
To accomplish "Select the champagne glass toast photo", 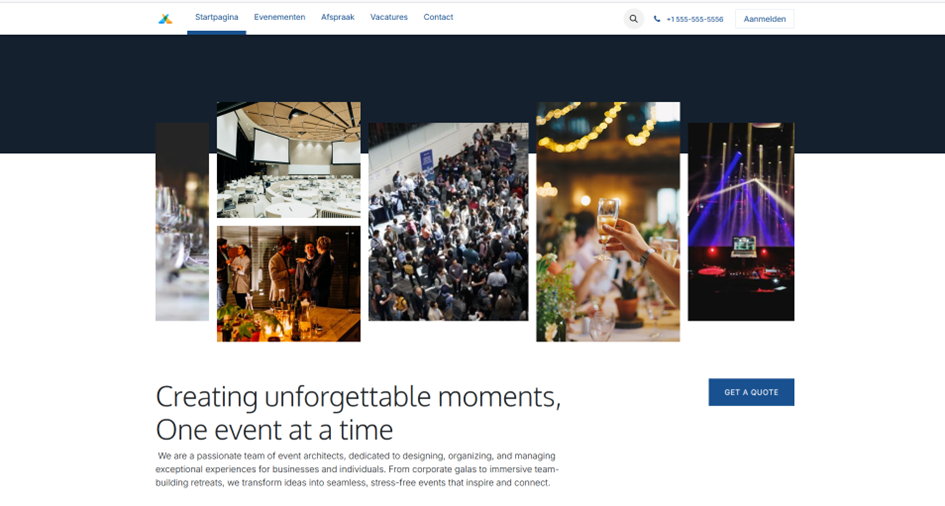I will (x=608, y=222).
